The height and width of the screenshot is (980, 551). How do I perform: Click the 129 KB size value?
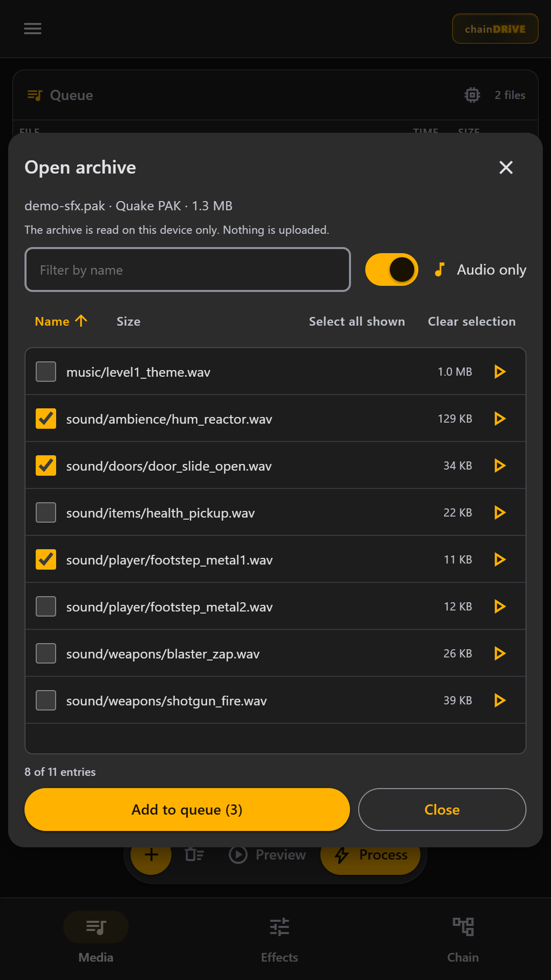455,419
